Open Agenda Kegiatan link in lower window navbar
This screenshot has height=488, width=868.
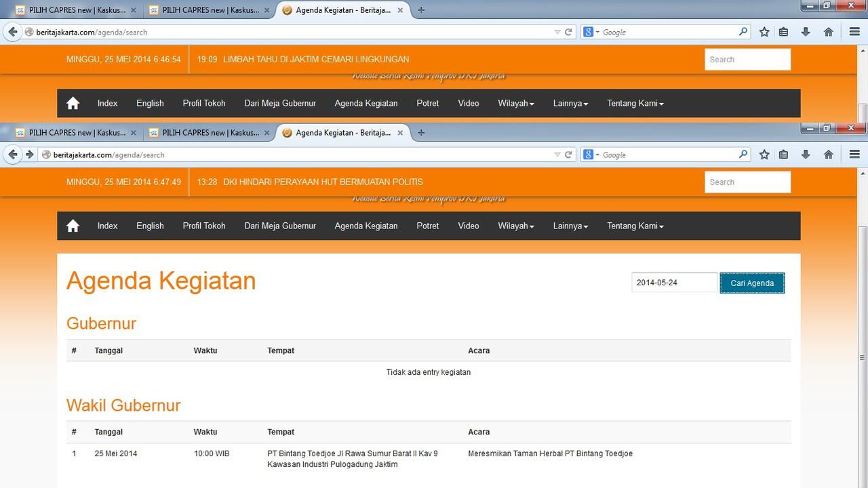click(366, 226)
